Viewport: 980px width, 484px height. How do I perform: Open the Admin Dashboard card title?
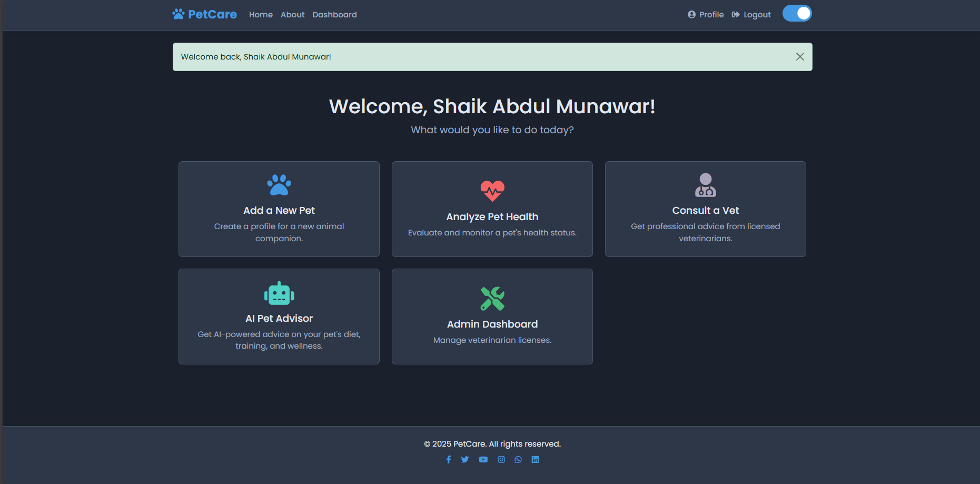click(492, 324)
